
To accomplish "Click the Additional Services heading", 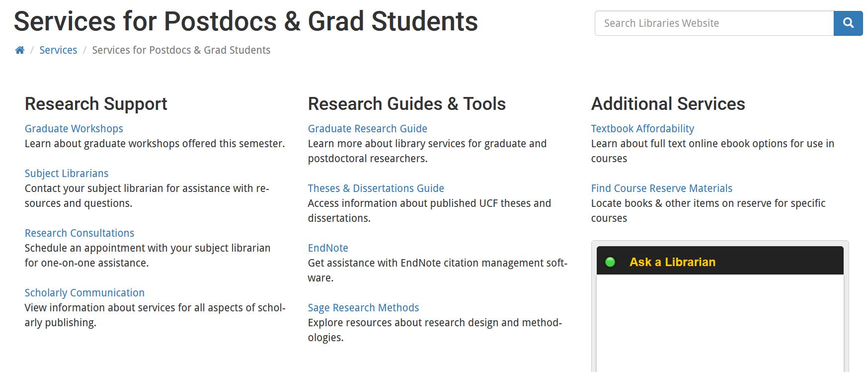I will [668, 104].
